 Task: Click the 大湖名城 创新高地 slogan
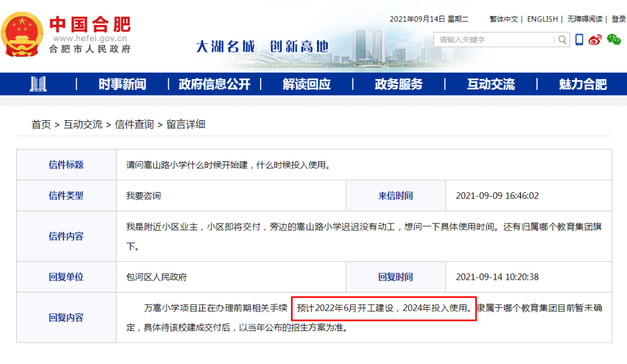click(262, 46)
